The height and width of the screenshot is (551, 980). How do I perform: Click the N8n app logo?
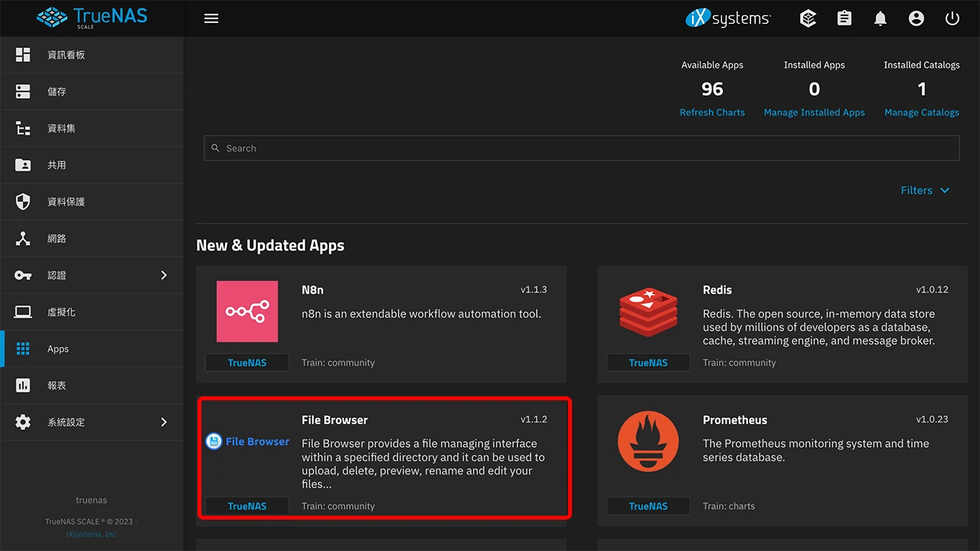(x=247, y=311)
